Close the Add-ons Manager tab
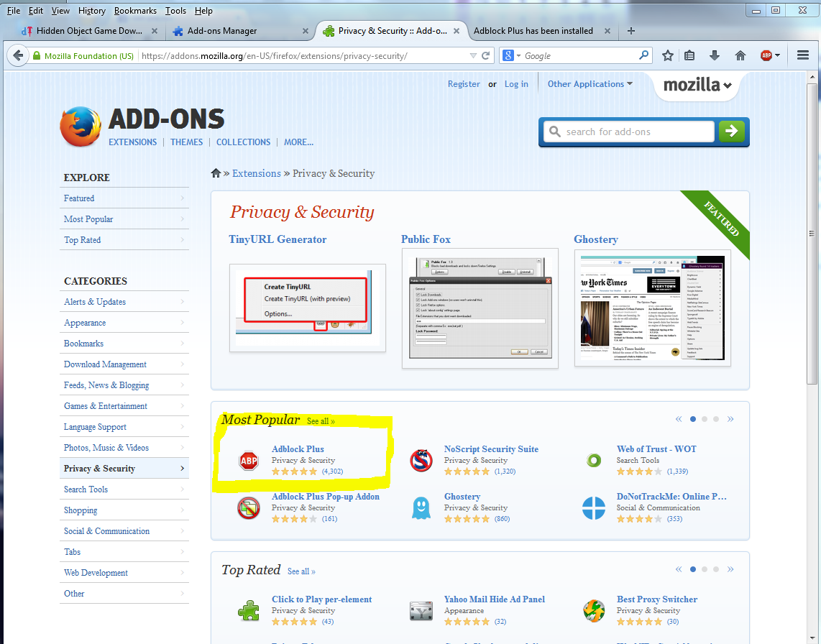821x644 pixels. [x=306, y=31]
